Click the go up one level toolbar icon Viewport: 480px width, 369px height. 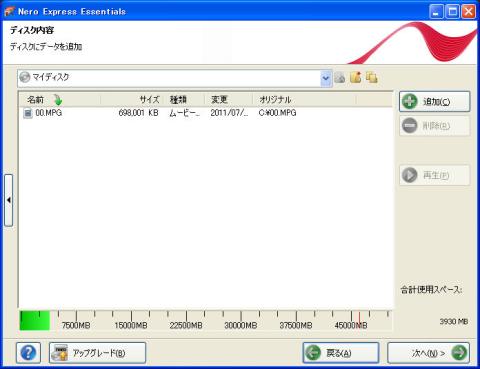pyautogui.click(x=340, y=78)
